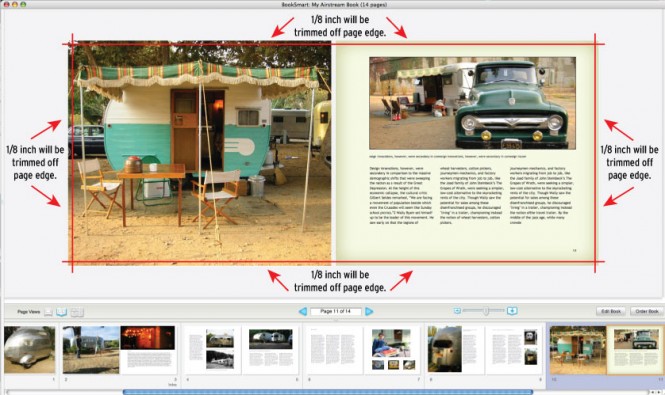Select page 6 thumbnail with two text columns
The image size is (665, 395).
tap(334, 350)
